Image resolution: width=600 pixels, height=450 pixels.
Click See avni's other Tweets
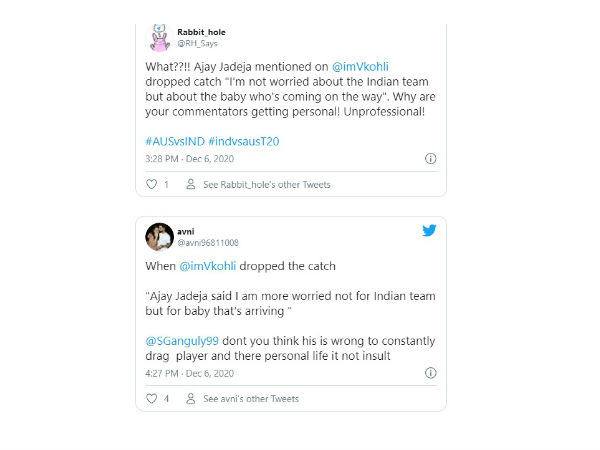coord(251,399)
